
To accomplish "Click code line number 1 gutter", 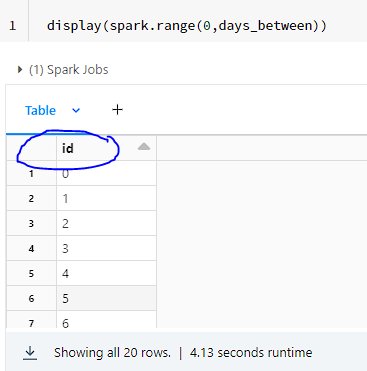I will 13,26.
